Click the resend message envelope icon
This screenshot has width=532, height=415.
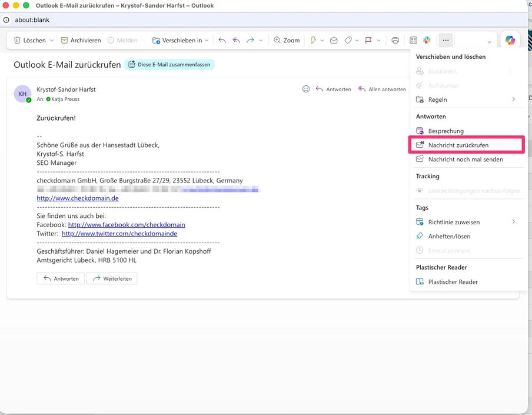[420, 159]
